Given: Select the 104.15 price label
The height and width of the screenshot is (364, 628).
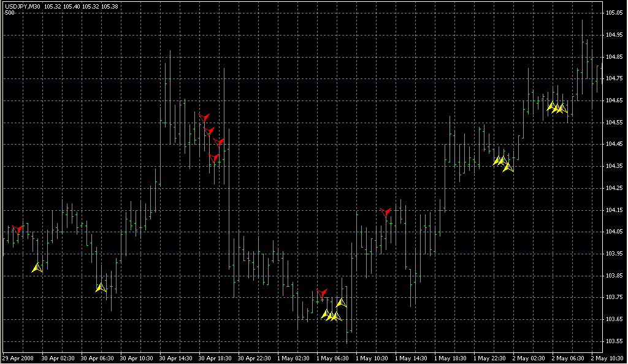Looking at the screenshot, I should (x=614, y=210).
